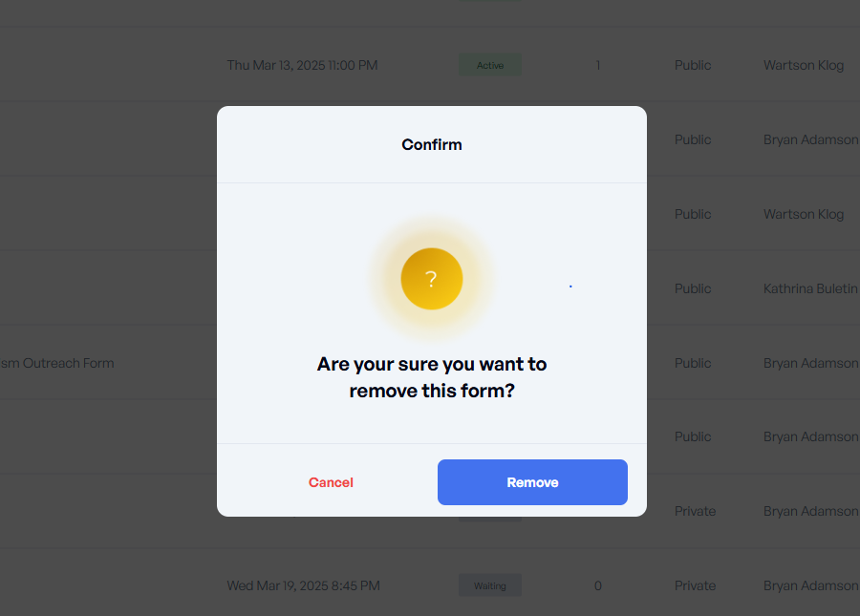Click Bryan Adamson in Outreach Form row

tap(810, 363)
